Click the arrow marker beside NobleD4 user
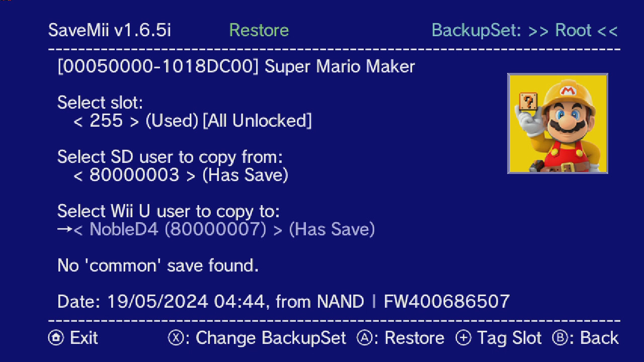 click(64, 229)
